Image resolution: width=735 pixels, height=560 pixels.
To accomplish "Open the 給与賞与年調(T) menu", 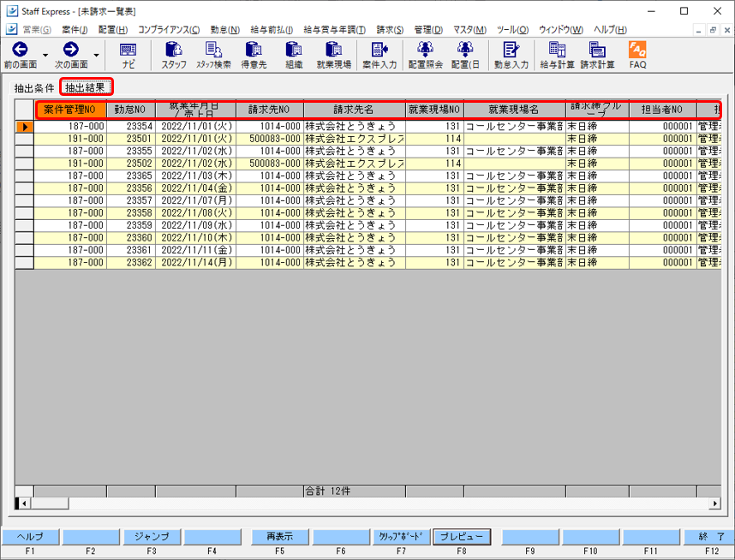I will [x=335, y=29].
